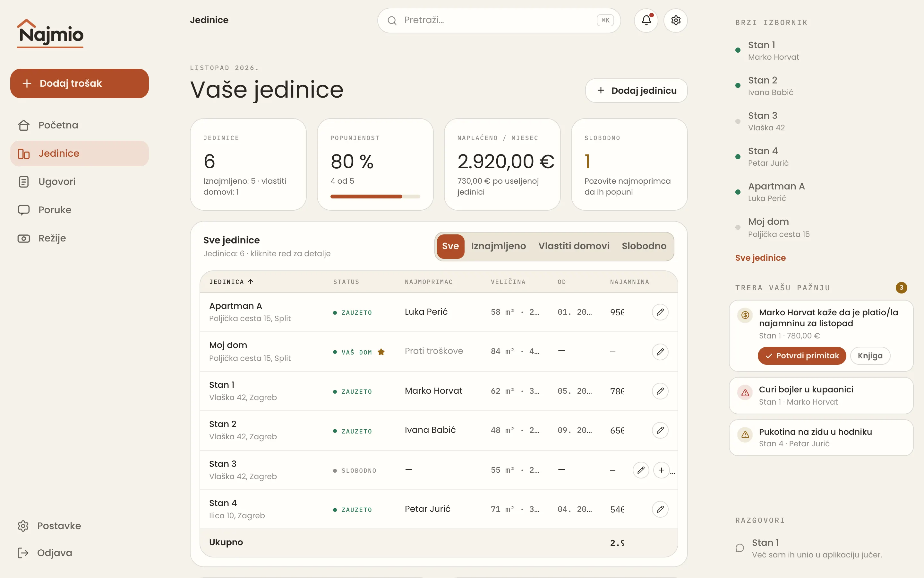Click Dodaj trošak button
Viewport: 924px width, 578px height.
coord(80,83)
